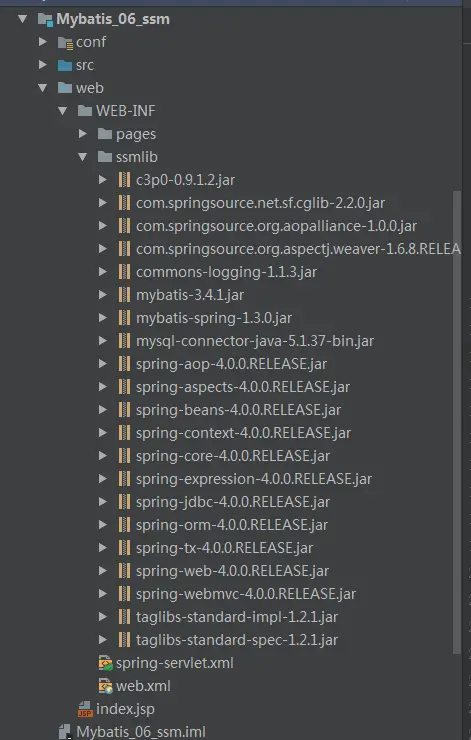Select web.xml file name
Image resolution: width=471 pixels, height=740 pixels.
[x=143, y=686]
